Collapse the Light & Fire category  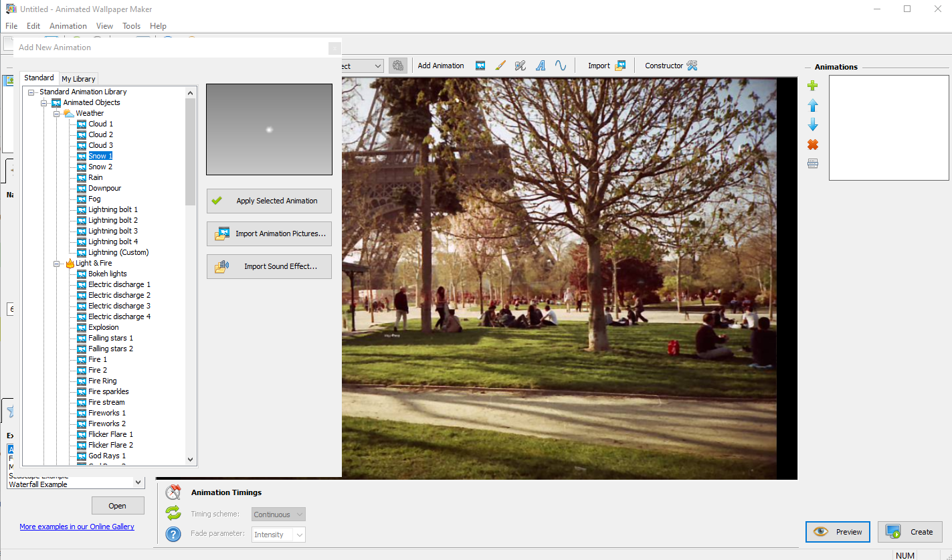pyautogui.click(x=57, y=263)
